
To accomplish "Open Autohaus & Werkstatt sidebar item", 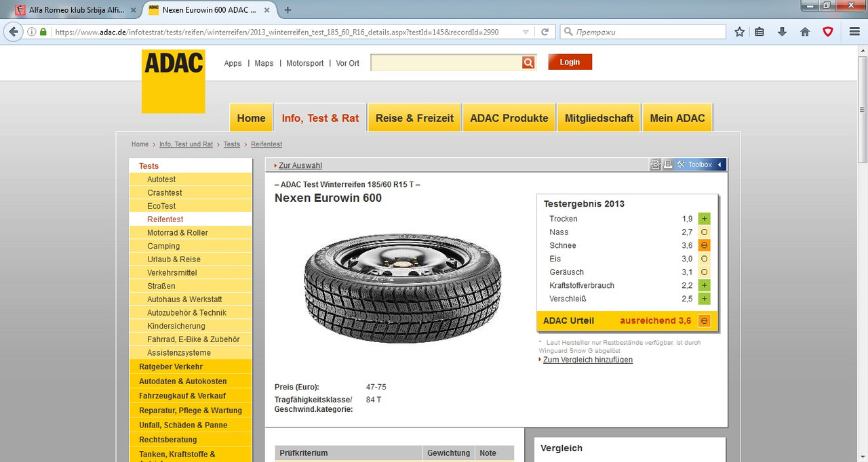I will point(191,299).
